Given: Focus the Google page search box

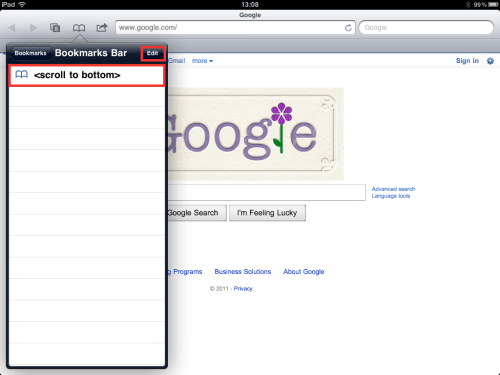Looking at the screenshot, I should click(x=267, y=193).
